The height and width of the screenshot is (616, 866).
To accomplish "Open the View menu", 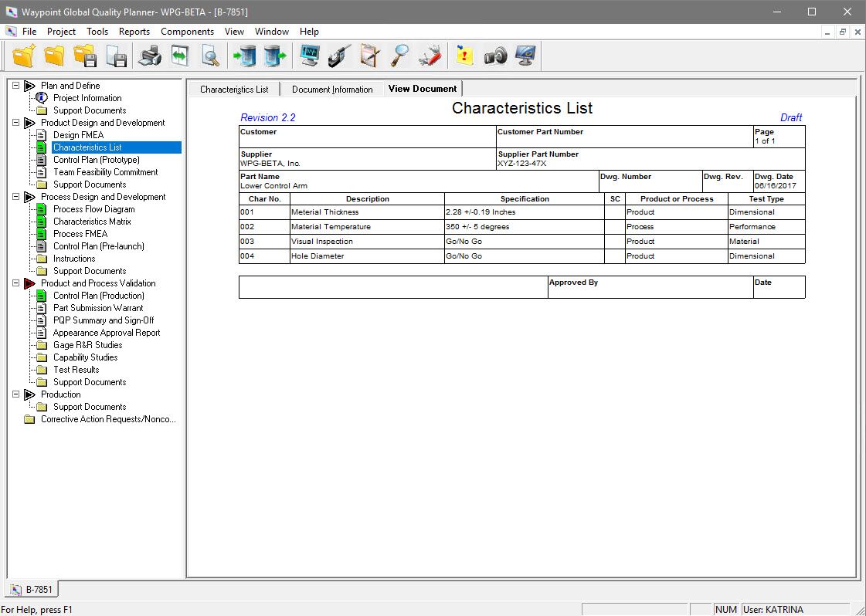I will [234, 32].
